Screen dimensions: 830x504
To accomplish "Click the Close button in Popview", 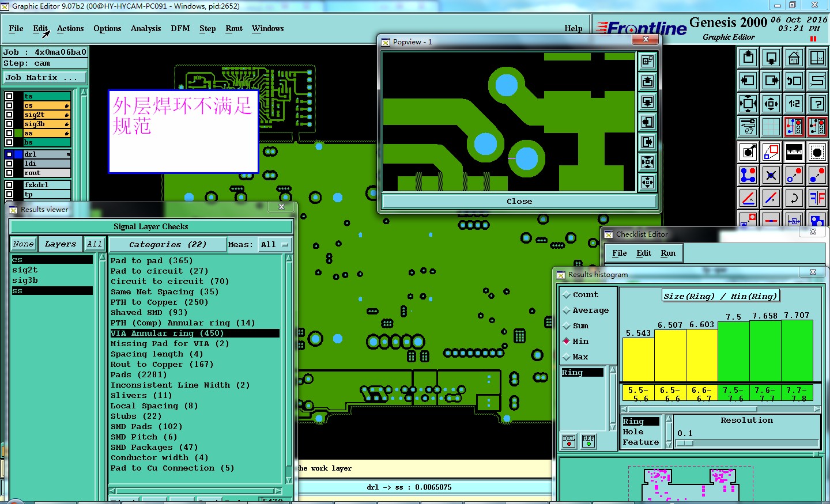I will point(519,201).
